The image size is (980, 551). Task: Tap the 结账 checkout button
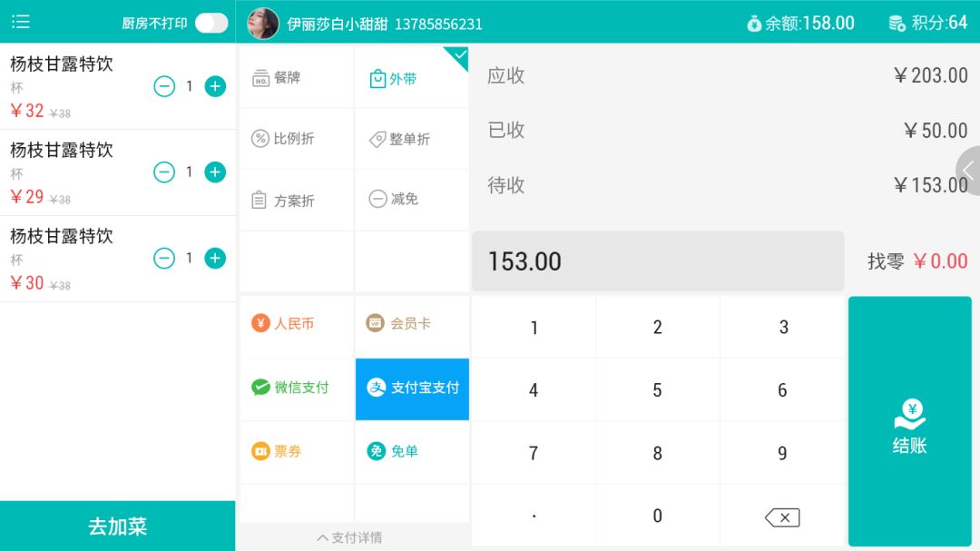[908, 422]
